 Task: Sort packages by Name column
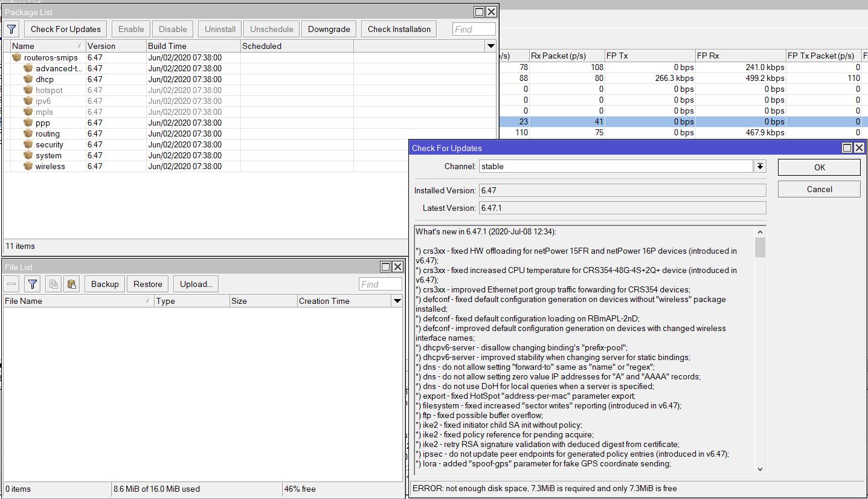tap(48, 46)
